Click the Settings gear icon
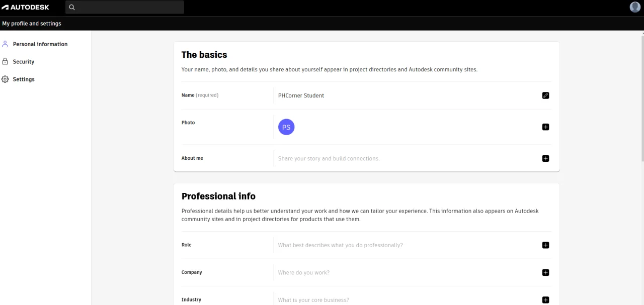This screenshot has height=305, width=644. (x=5, y=79)
